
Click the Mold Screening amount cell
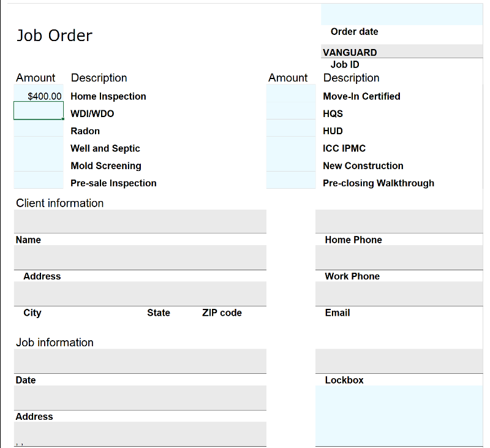click(x=39, y=163)
